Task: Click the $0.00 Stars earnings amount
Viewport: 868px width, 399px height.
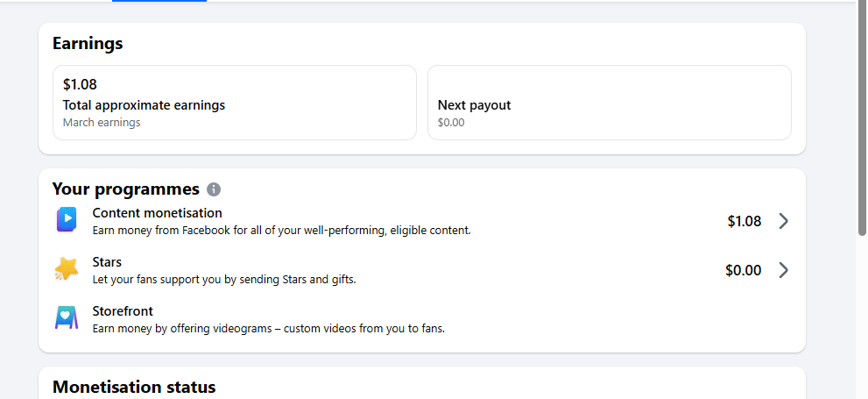Action: coord(743,270)
